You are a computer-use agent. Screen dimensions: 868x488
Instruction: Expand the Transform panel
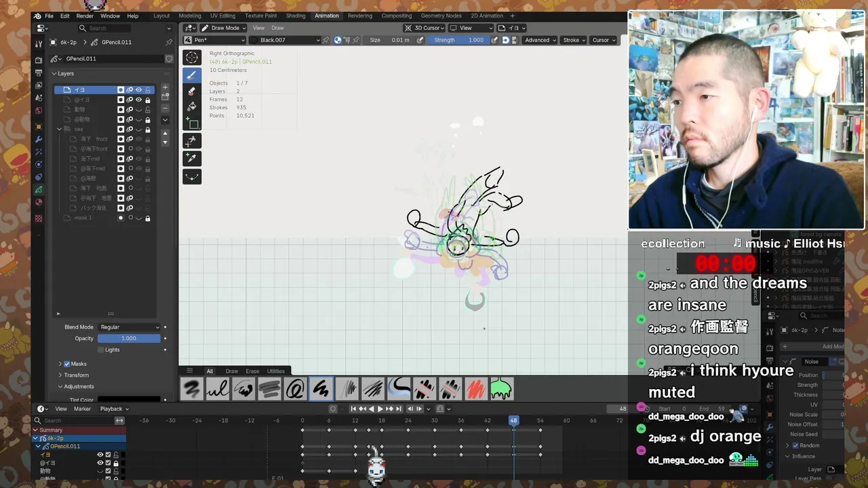76,375
